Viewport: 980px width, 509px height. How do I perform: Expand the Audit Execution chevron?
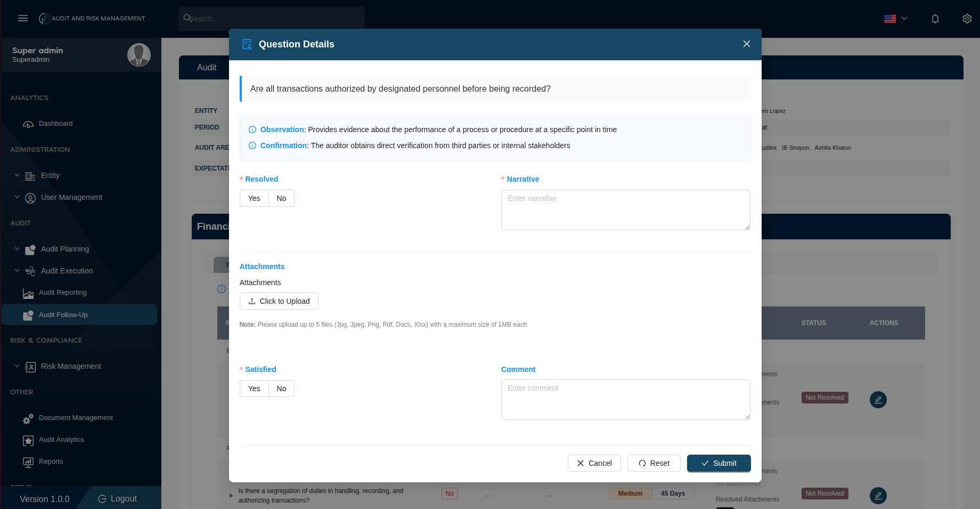[17, 270]
